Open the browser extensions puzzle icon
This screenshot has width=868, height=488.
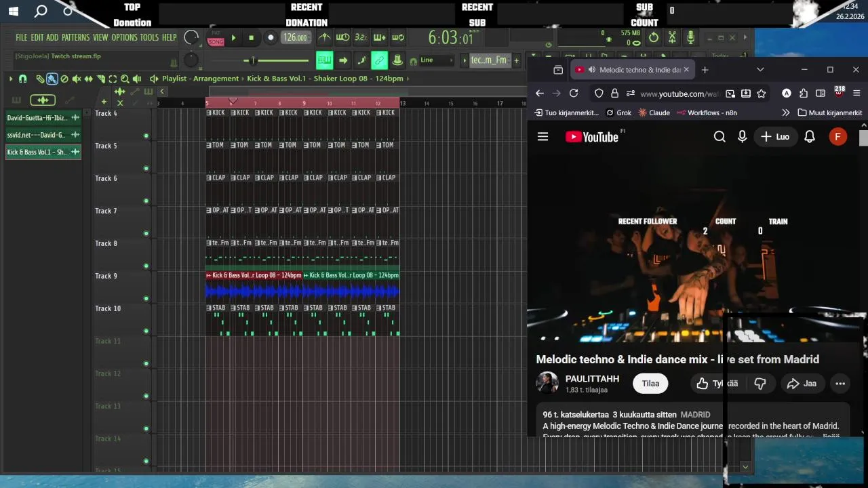pos(804,94)
